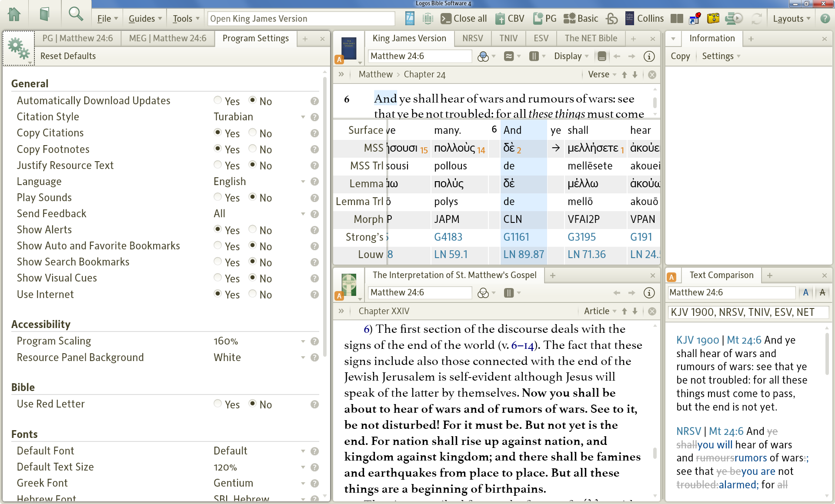Open the File menu

(107, 19)
